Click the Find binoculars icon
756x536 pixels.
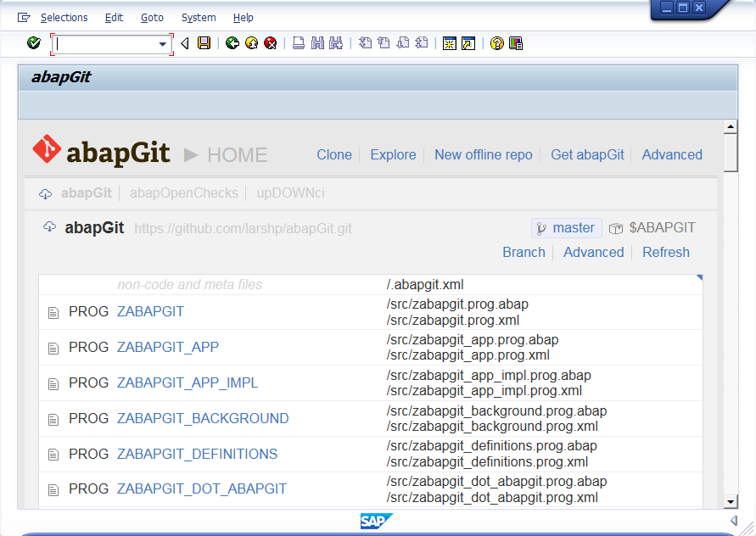click(317, 43)
